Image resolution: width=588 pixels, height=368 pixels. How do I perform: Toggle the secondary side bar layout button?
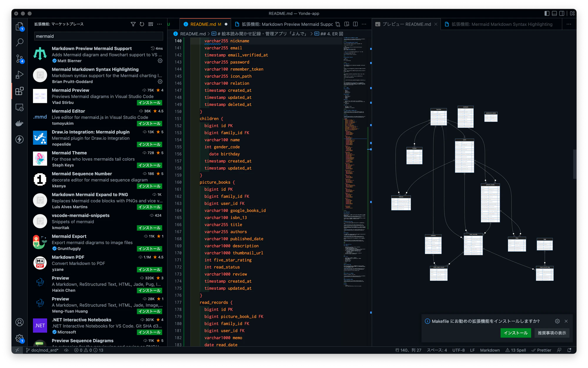(562, 14)
